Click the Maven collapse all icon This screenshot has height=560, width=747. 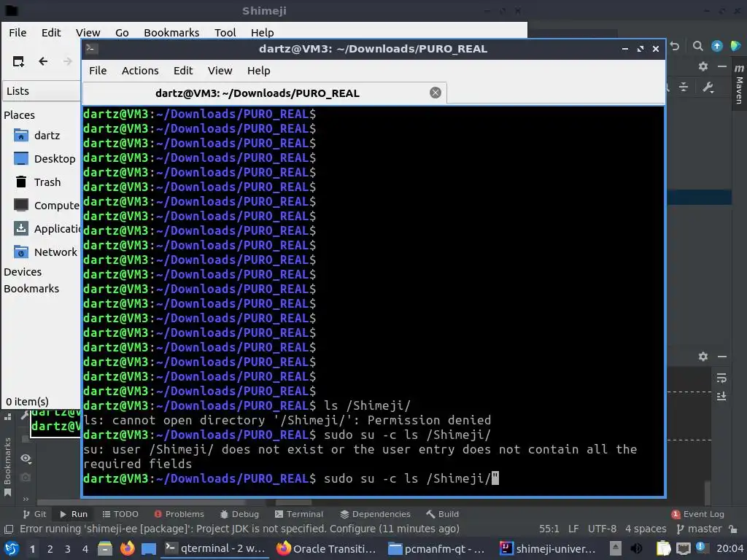pos(684,87)
